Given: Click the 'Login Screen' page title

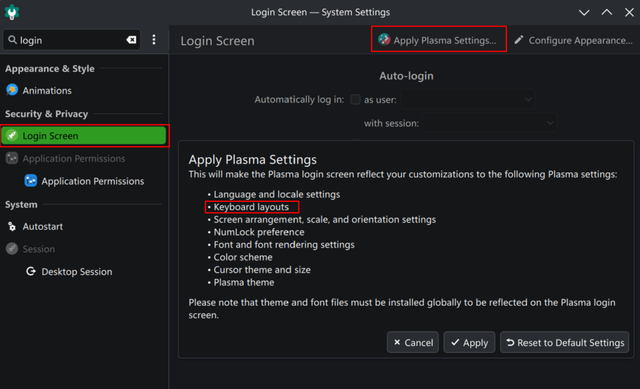Looking at the screenshot, I should pos(217,41).
